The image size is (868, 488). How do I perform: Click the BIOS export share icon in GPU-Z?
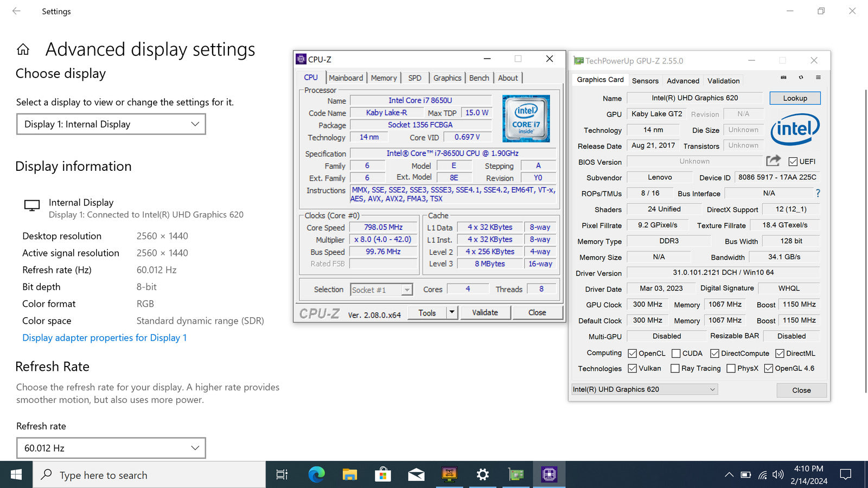(773, 160)
